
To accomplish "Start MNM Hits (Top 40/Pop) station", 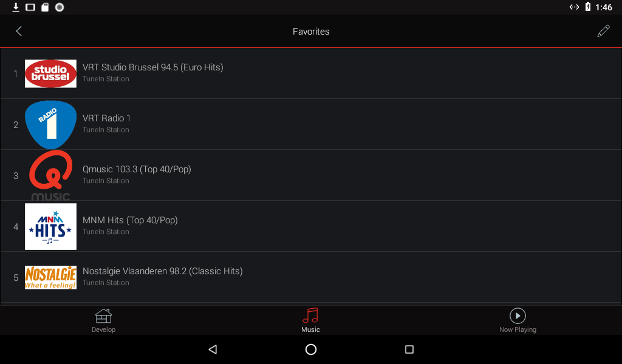I will [311, 226].
